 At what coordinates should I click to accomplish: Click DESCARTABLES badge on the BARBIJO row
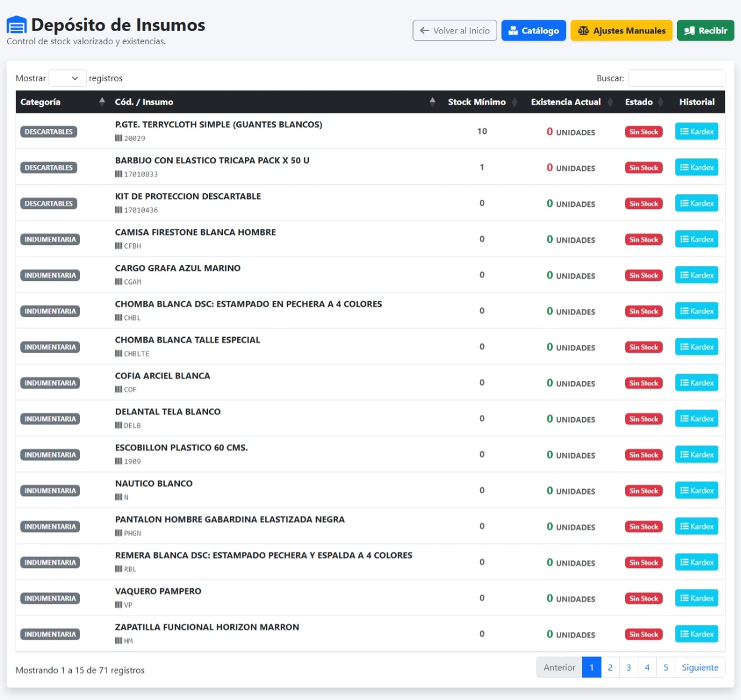coord(48,168)
